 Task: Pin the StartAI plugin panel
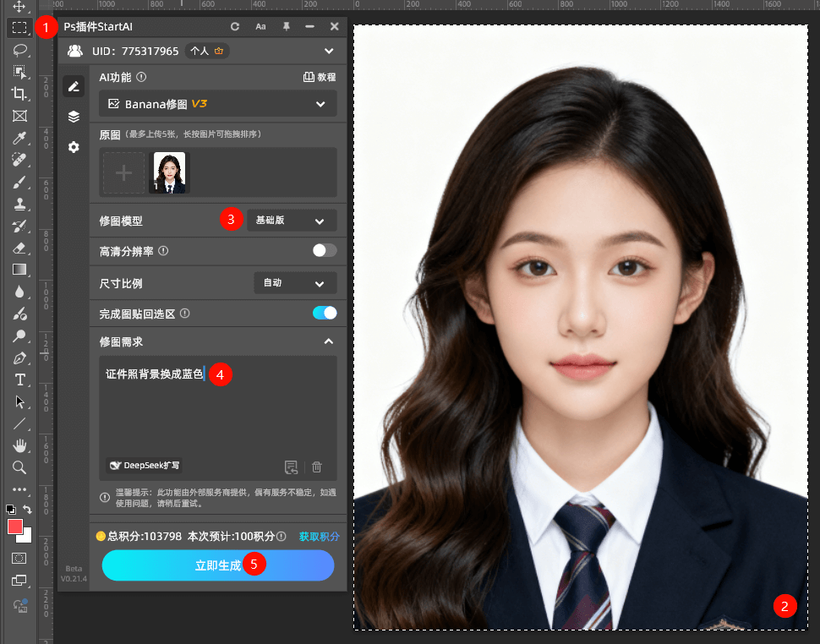[286, 26]
